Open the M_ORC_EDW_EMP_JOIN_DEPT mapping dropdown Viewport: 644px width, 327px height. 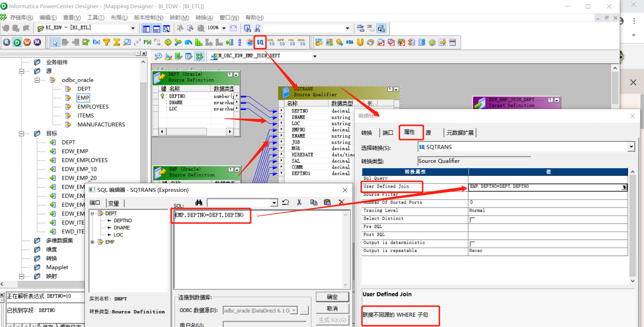[x=315, y=56]
